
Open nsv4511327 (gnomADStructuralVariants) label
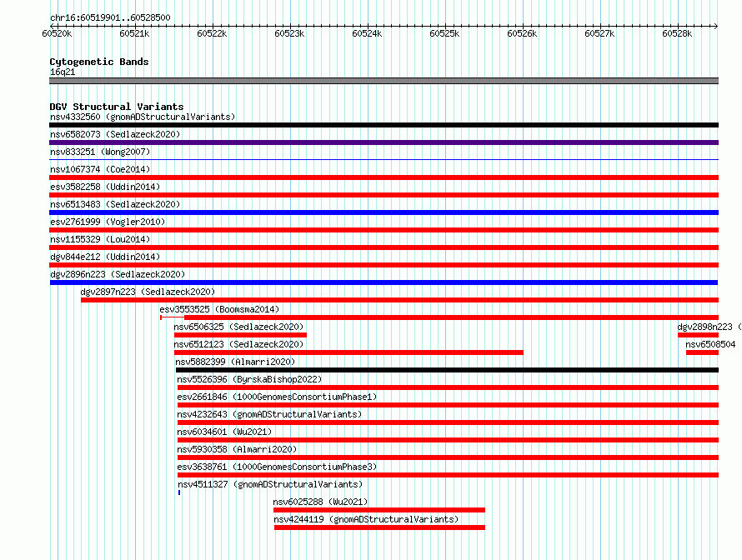click(270, 484)
